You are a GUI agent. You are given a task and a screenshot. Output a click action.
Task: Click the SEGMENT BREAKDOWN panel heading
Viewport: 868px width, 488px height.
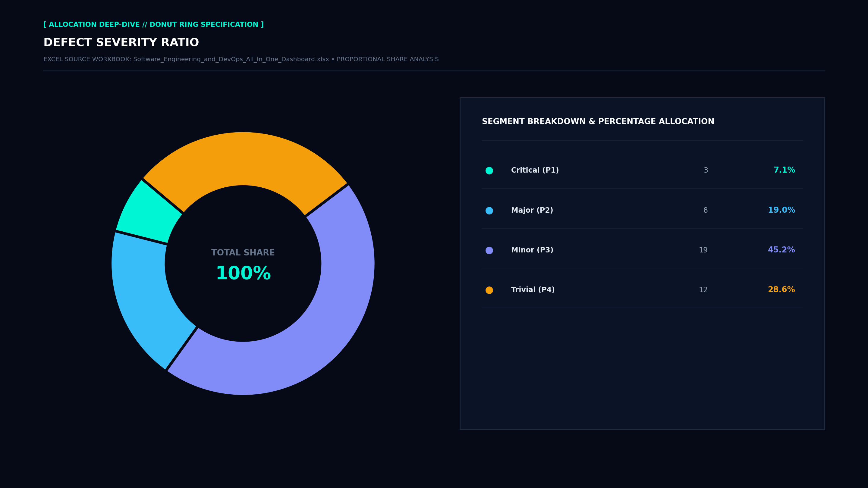click(x=598, y=122)
